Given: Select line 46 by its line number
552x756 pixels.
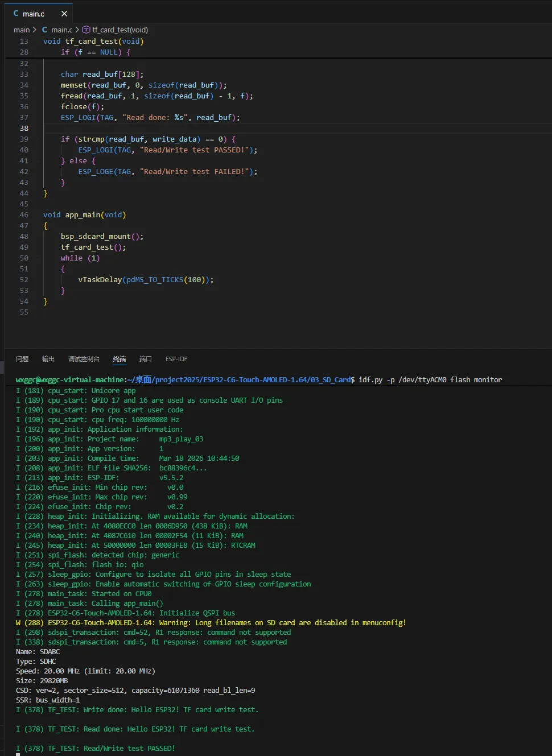Looking at the screenshot, I should coord(24,214).
